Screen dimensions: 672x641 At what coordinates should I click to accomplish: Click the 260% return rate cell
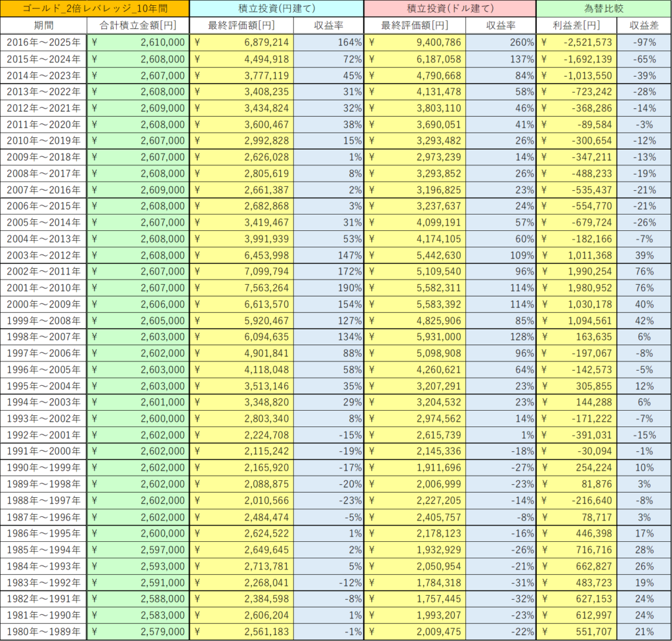(501, 43)
